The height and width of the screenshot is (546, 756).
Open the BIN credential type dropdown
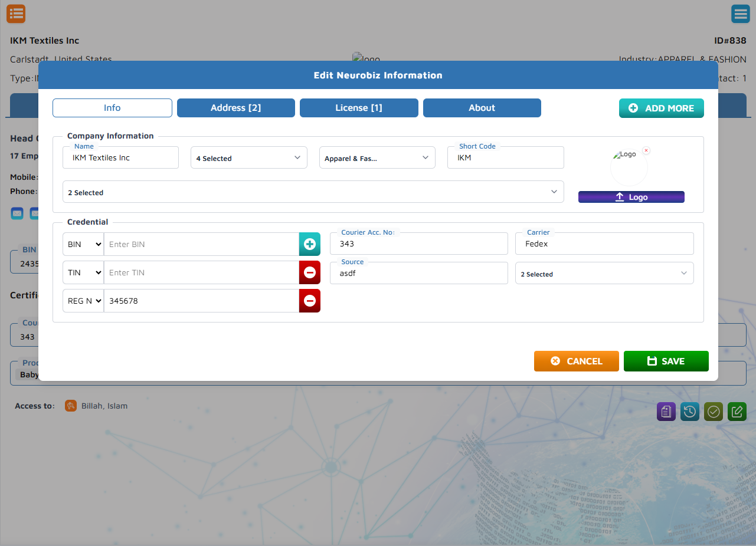(x=83, y=244)
